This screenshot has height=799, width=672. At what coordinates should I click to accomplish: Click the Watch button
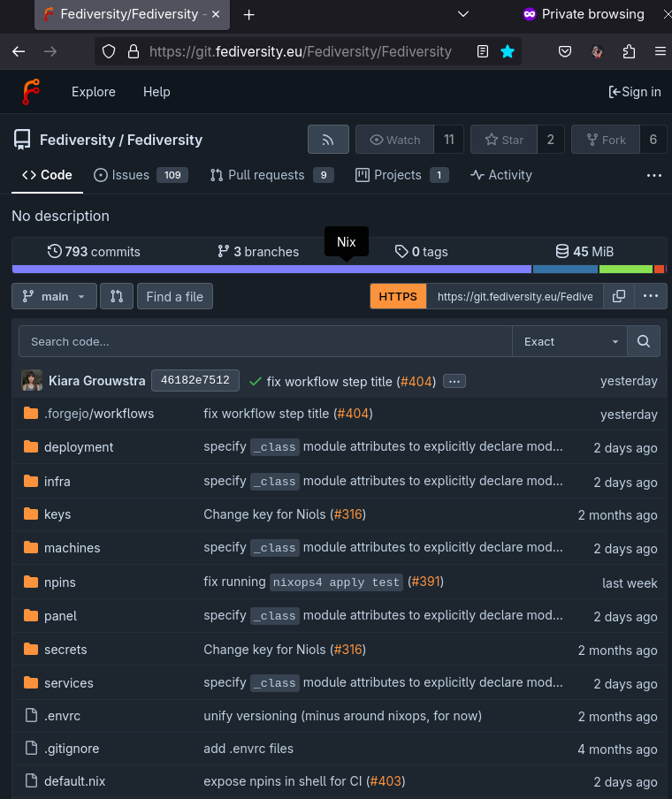[x=394, y=140]
